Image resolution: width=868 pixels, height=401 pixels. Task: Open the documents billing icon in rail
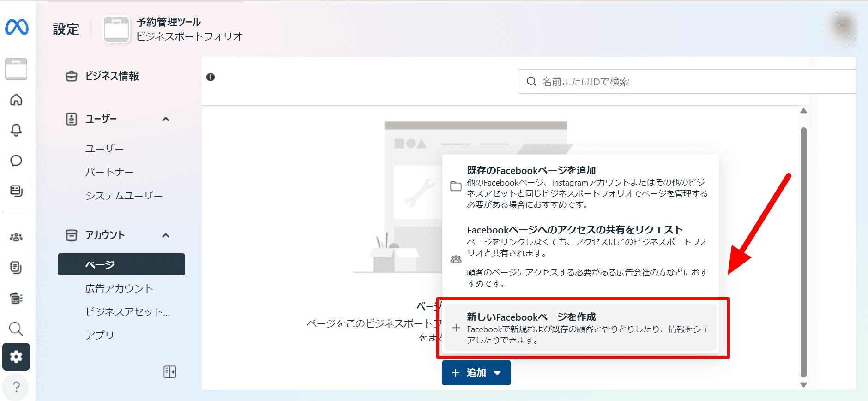click(x=16, y=268)
